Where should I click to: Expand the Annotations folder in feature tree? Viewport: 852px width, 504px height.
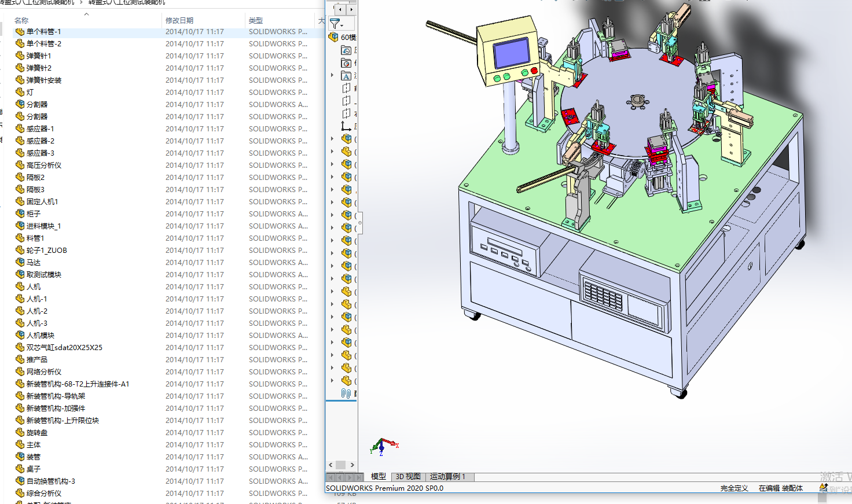332,75
